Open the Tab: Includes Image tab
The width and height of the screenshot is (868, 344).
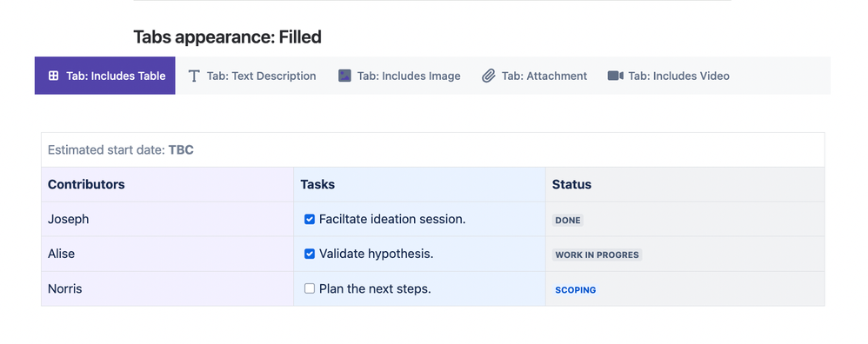(400, 76)
